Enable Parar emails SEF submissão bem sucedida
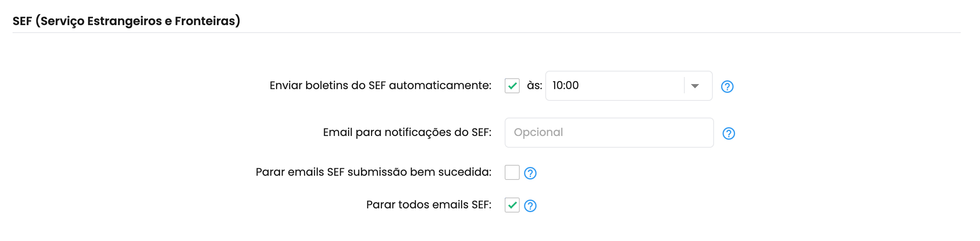 (512, 172)
